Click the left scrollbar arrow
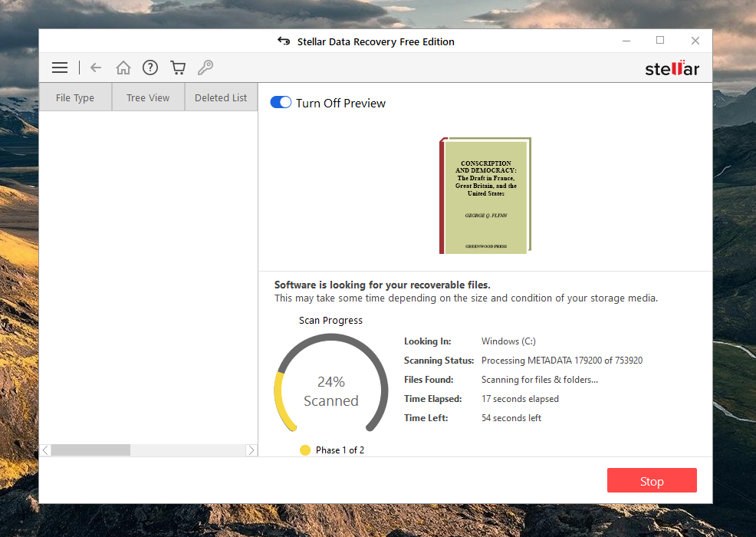 [x=45, y=450]
